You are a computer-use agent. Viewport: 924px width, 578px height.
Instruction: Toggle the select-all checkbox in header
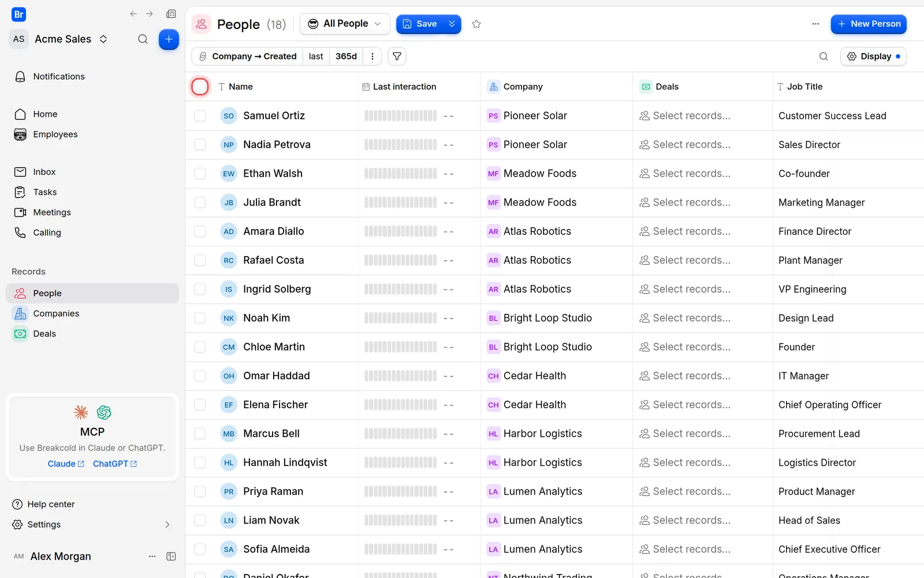[x=200, y=87]
